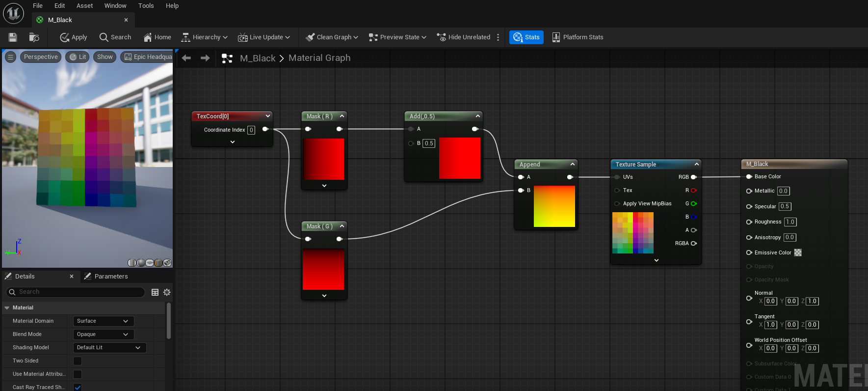Collapse the Texture Sample node header chevron
The height and width of the screenshot is (391, 868).
696,164
